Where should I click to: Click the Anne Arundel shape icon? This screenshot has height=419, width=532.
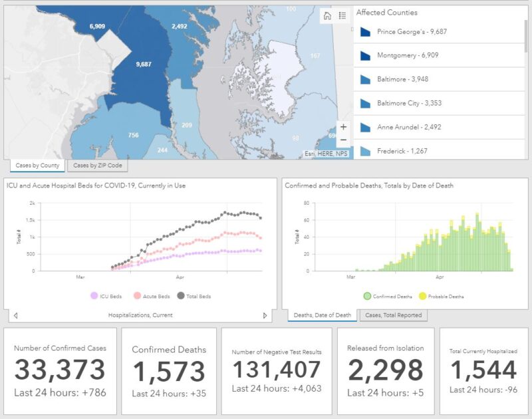coord(364,127)
